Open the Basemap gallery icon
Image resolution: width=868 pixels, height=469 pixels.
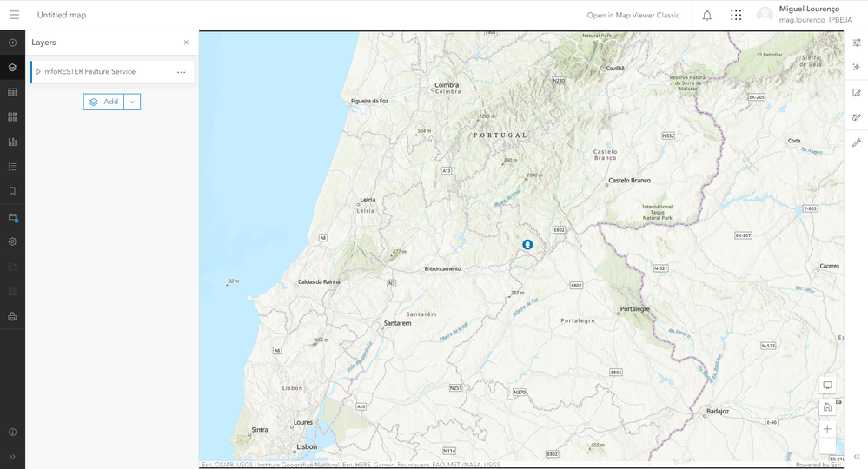point(12,116)
